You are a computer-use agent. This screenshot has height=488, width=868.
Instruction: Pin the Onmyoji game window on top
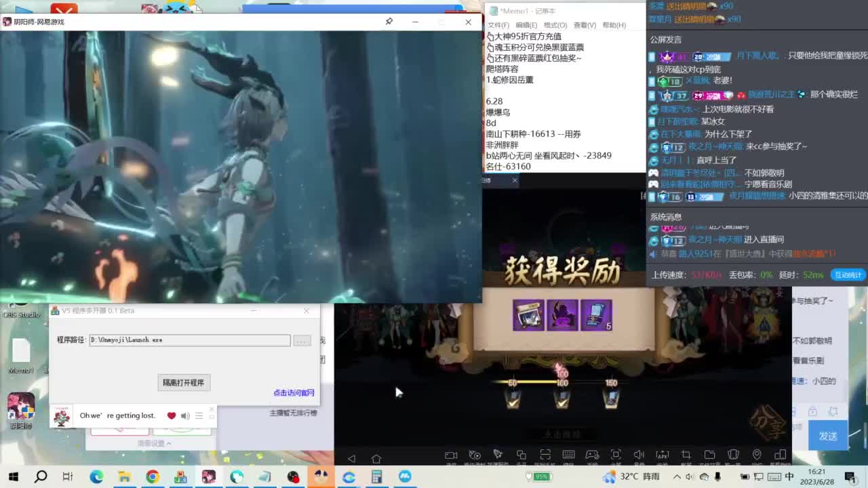point(389,22)
